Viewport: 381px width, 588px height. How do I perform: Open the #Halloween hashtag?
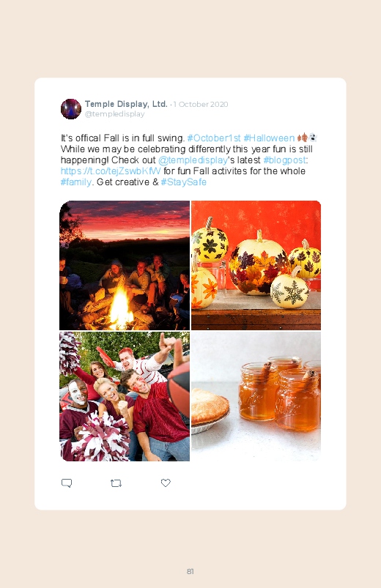tap(269, 138)
